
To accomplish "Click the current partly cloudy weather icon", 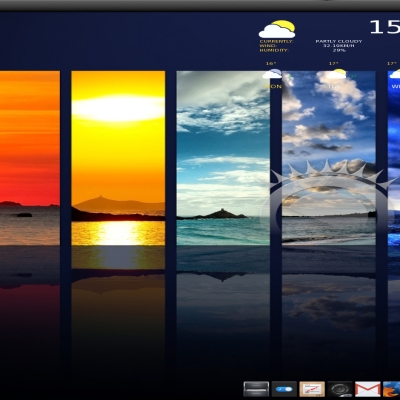I will pyautogui.click(x=277, y=29).
